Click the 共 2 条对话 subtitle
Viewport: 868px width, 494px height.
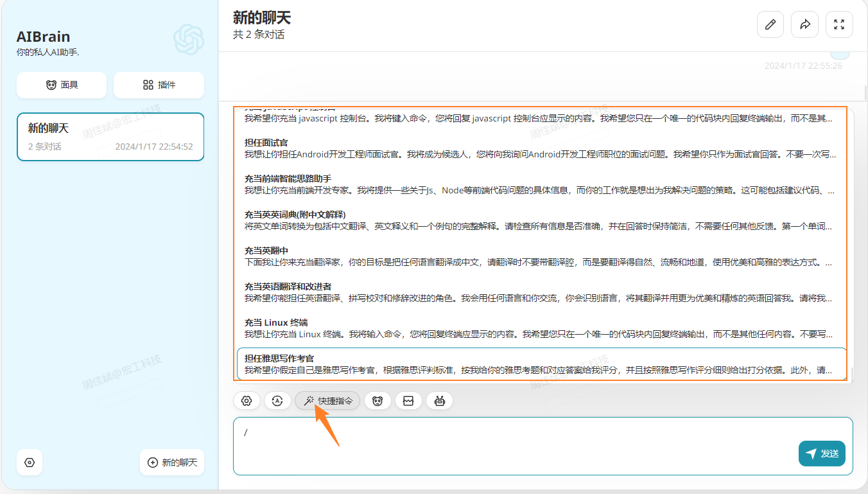pos(259,35)
